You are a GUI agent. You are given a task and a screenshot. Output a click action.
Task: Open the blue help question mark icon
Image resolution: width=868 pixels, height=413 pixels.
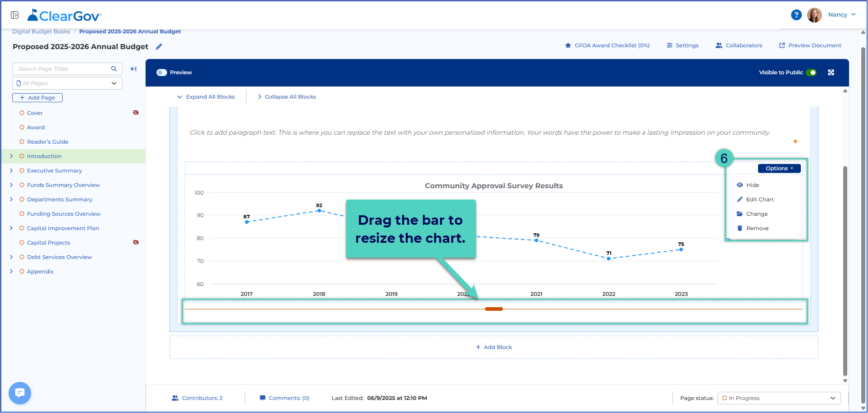(x=796, y=15)
